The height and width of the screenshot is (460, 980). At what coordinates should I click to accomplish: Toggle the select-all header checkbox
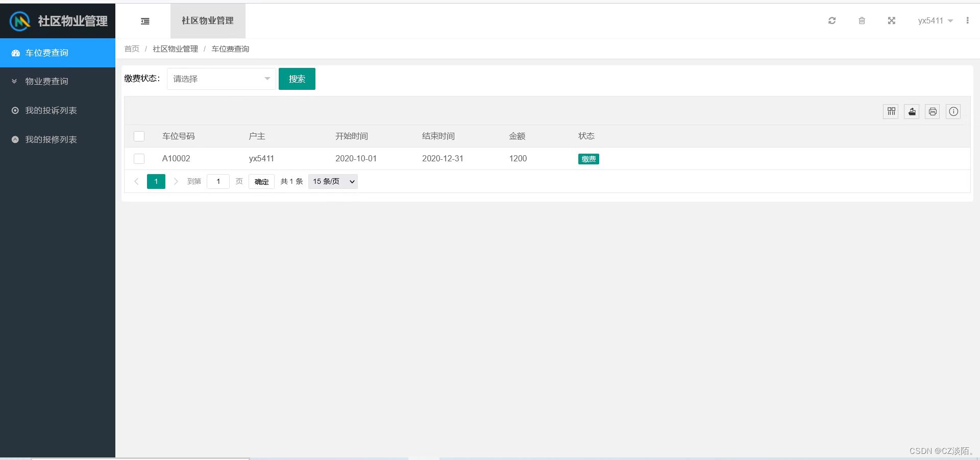[x=139, y=136]
